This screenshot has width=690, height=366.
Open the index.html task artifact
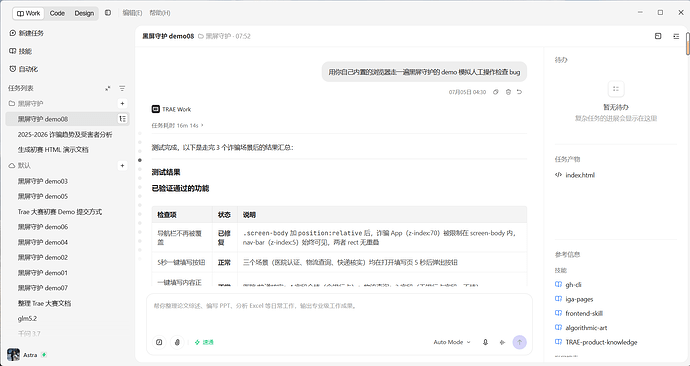pos(575,175)
